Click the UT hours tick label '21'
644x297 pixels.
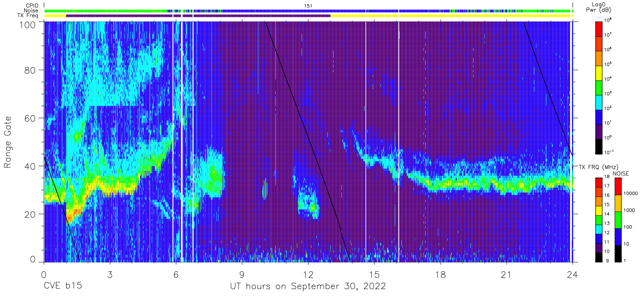click(506, 274)
